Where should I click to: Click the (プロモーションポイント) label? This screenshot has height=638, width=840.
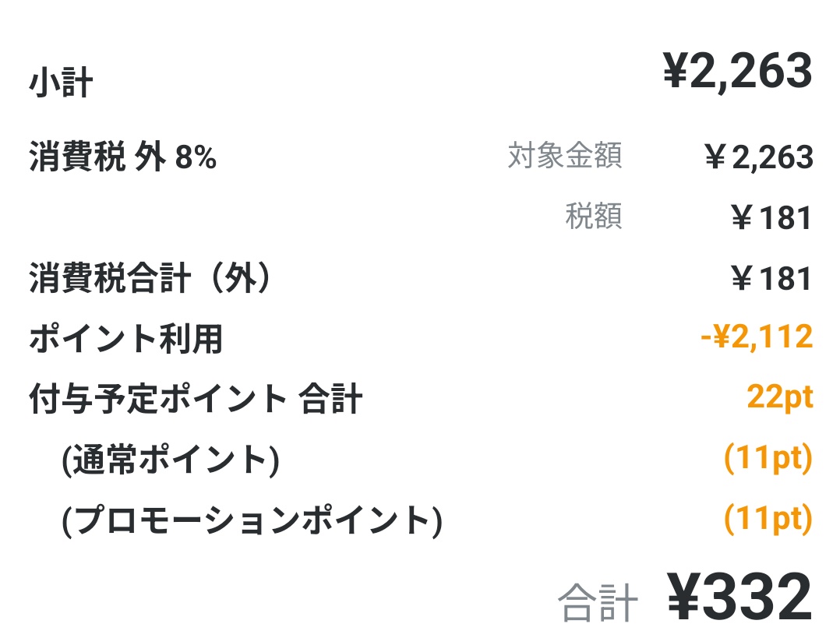252,521
